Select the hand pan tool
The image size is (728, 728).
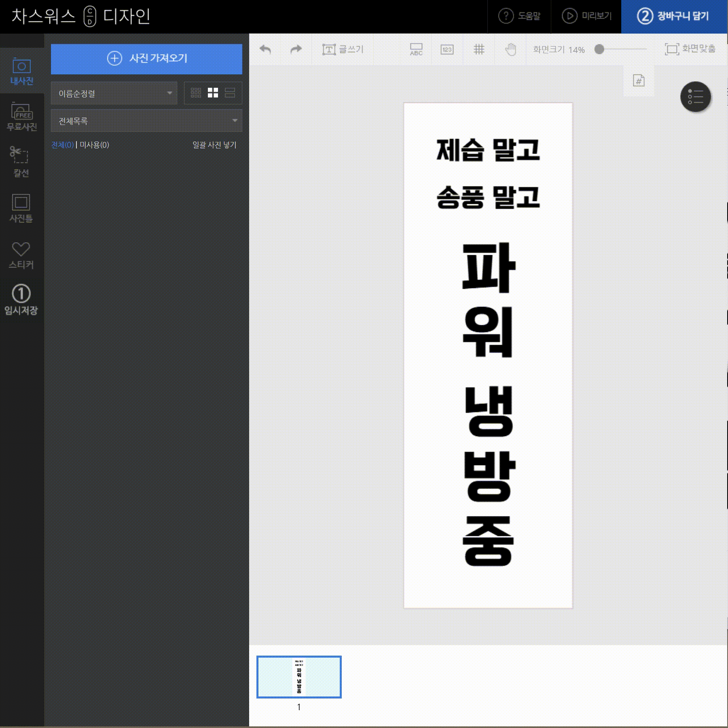click(511, 49)
